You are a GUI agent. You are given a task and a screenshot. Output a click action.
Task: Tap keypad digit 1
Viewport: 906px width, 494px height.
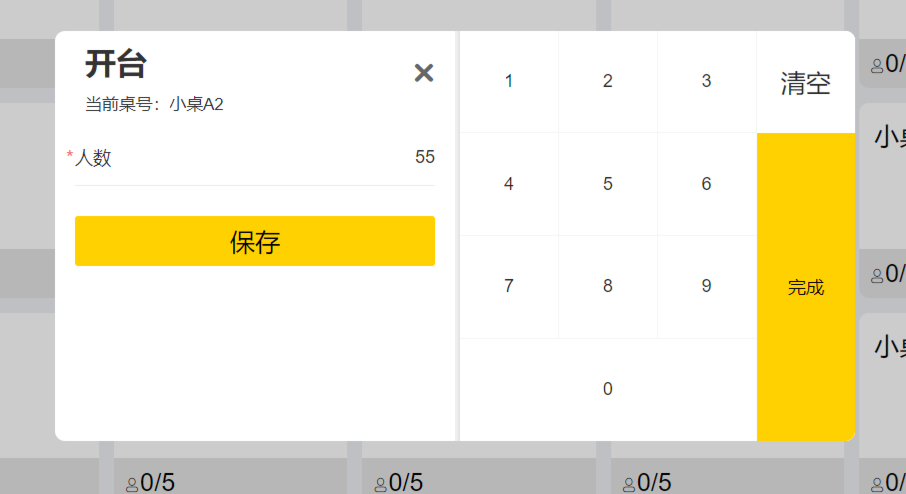pos(509,81)
